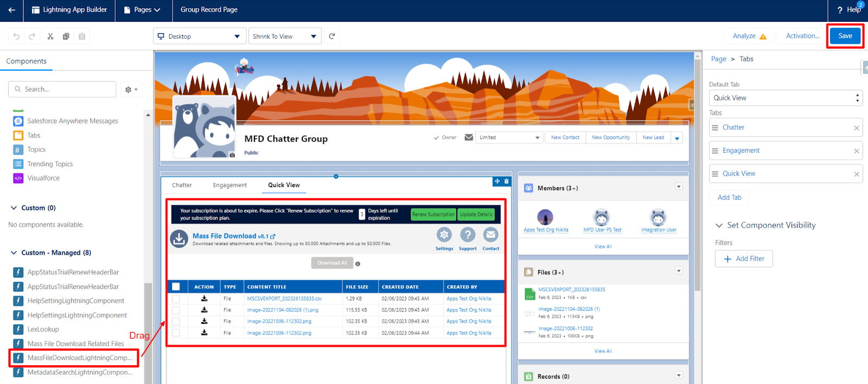The width and height of the screenshot is (868, 384).
Task: Click the Settings gear in Mass File Download
Action: point(444,235)
